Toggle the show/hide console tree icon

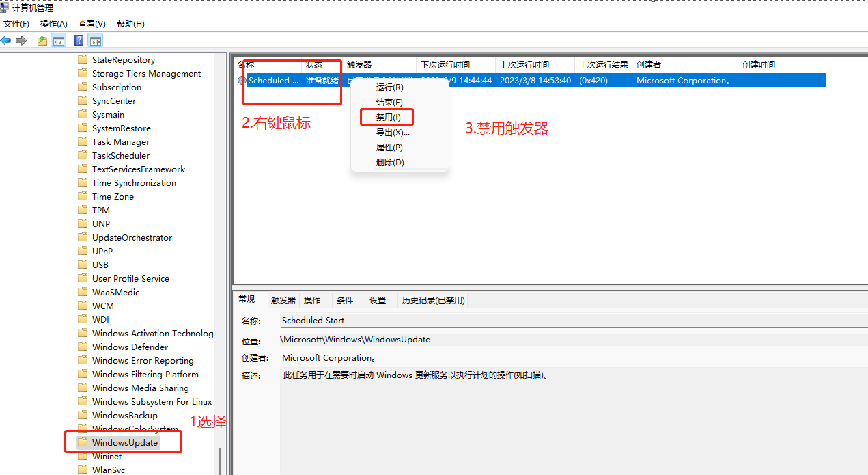(59, 40)
